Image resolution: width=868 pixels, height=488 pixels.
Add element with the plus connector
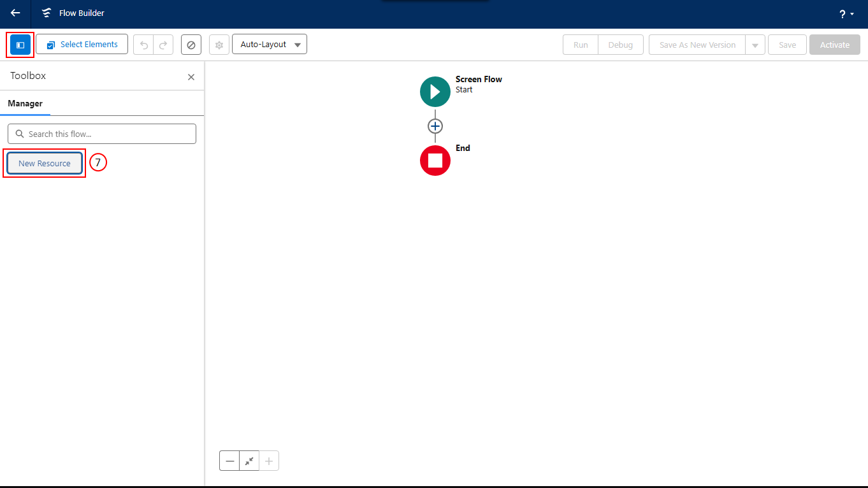(435, 126)
